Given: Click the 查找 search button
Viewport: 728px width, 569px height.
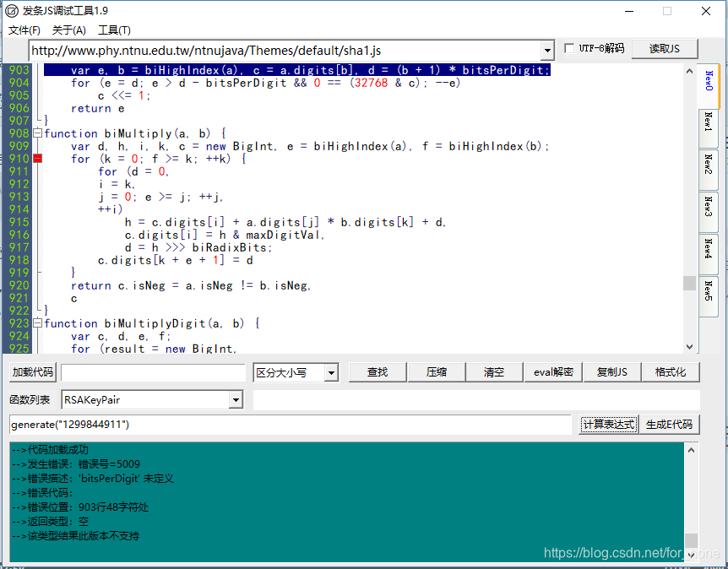Looking at the screenshot, I should coord(378,372).
